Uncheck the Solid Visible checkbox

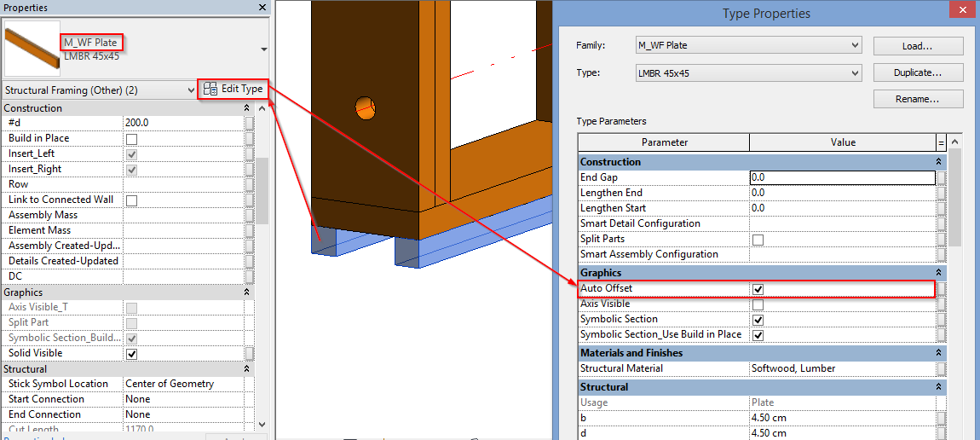[132, 354]
